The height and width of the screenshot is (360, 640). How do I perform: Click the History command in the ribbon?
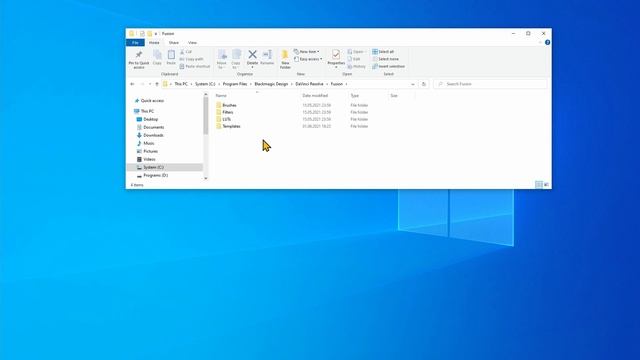click(357, 66)
